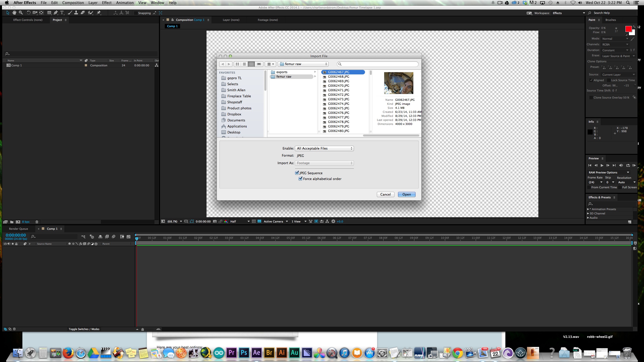This screenshot has height=362, width=644.
Task: Select the Desktop favorite in sidebar
Action: (234, 132)
